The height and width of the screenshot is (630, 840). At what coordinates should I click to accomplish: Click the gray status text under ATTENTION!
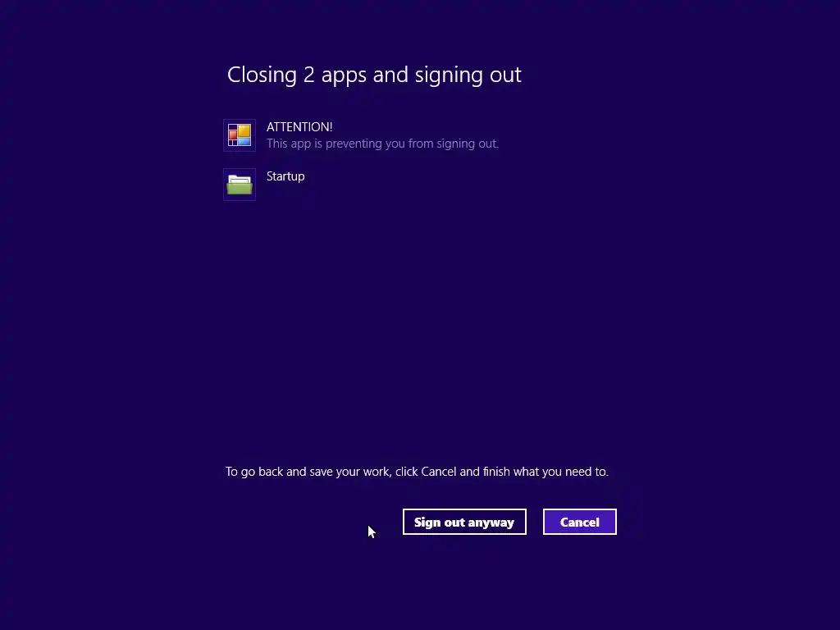(382, 144)
